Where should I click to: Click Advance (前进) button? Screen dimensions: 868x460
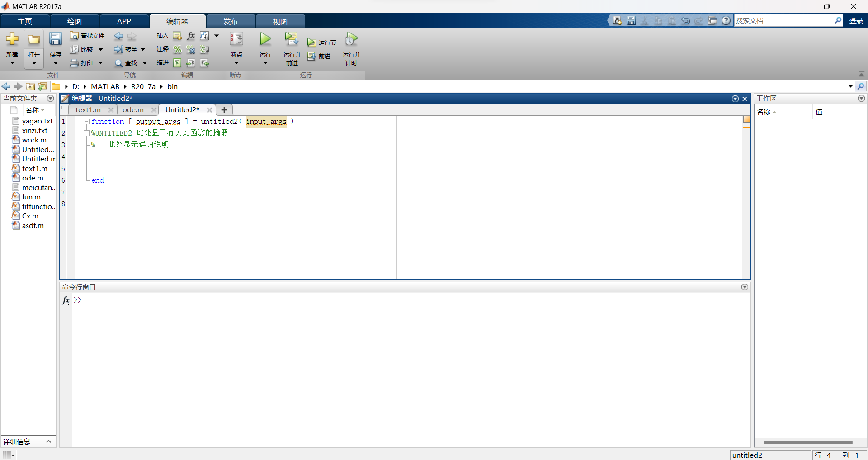319,56
